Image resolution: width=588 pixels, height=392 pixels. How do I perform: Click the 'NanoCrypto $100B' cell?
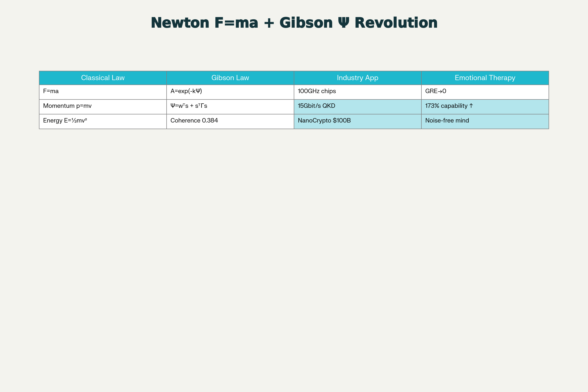357,121
